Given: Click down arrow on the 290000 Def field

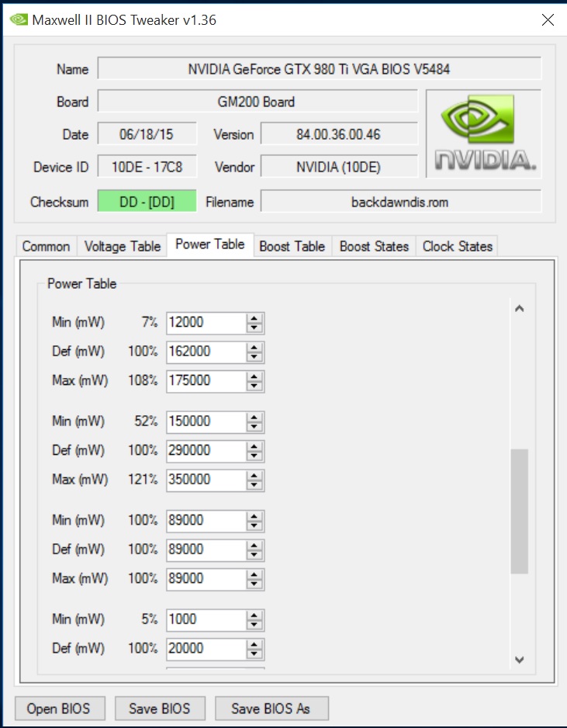Looking at the screenshot, I should [254, 456].
